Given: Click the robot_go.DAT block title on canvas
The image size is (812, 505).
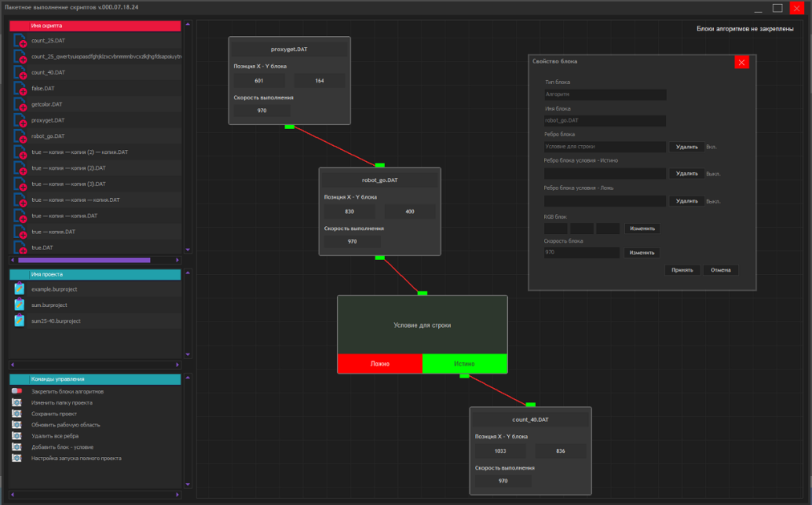Looking at the screenshot, I should coord(380,180).
